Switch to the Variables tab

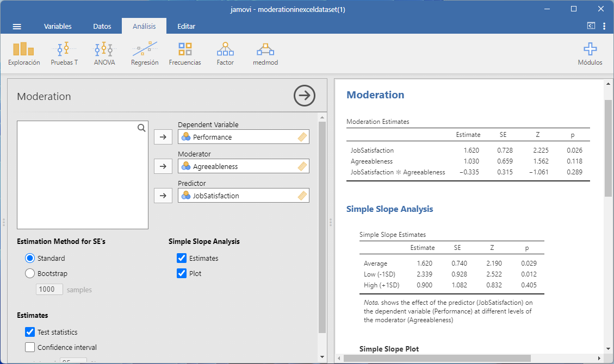click(x=58, y=26)
